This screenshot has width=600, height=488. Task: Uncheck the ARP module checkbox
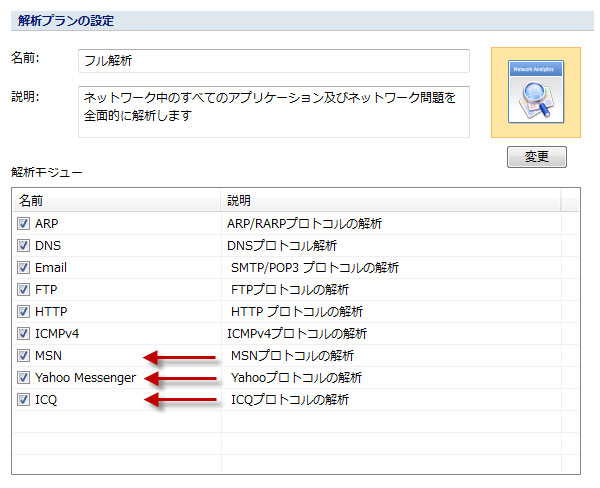click(24, 223)
